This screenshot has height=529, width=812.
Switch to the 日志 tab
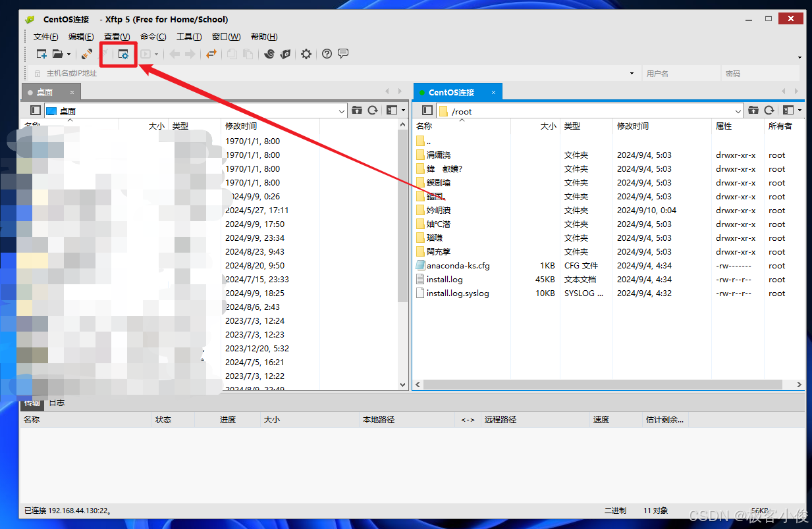[57, 402]
